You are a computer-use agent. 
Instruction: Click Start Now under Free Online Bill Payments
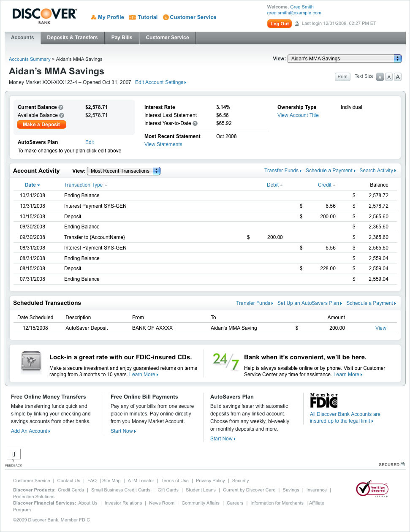123,431
